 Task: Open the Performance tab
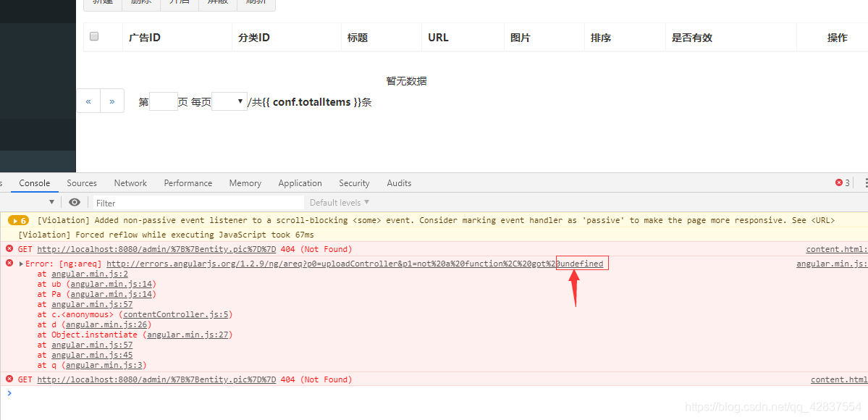tap(188, 183)
